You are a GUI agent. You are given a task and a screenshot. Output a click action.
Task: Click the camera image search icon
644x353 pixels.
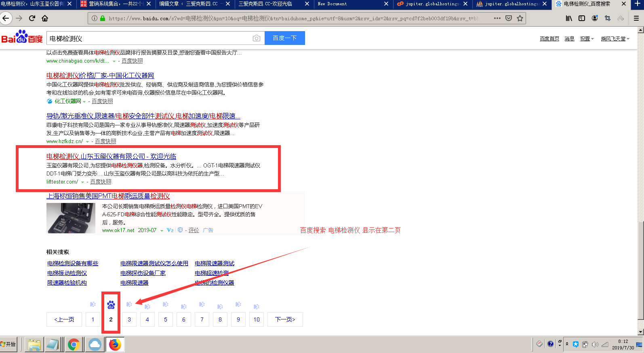[x=257, y=38]
